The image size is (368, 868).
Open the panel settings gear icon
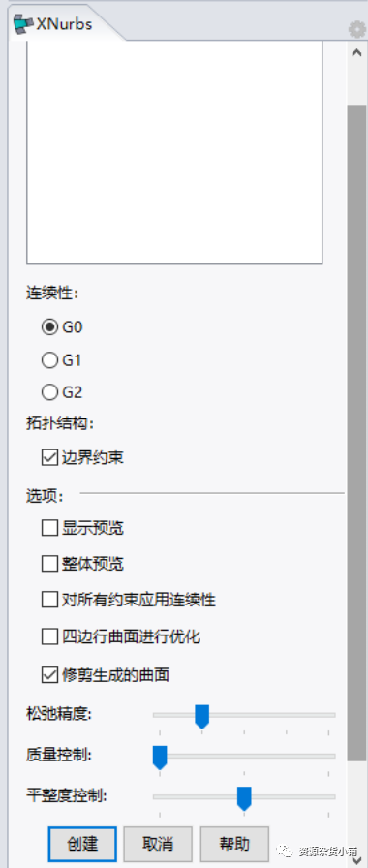click(x=357, y=29)
